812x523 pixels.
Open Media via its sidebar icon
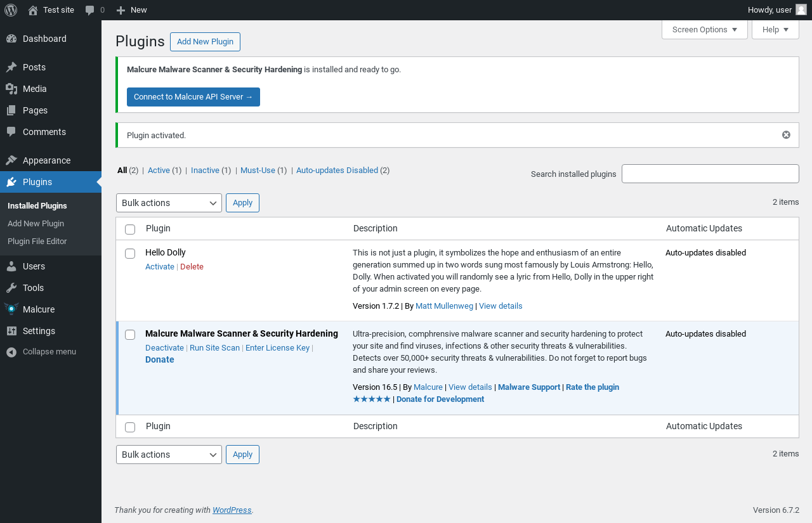coord(11,89)
